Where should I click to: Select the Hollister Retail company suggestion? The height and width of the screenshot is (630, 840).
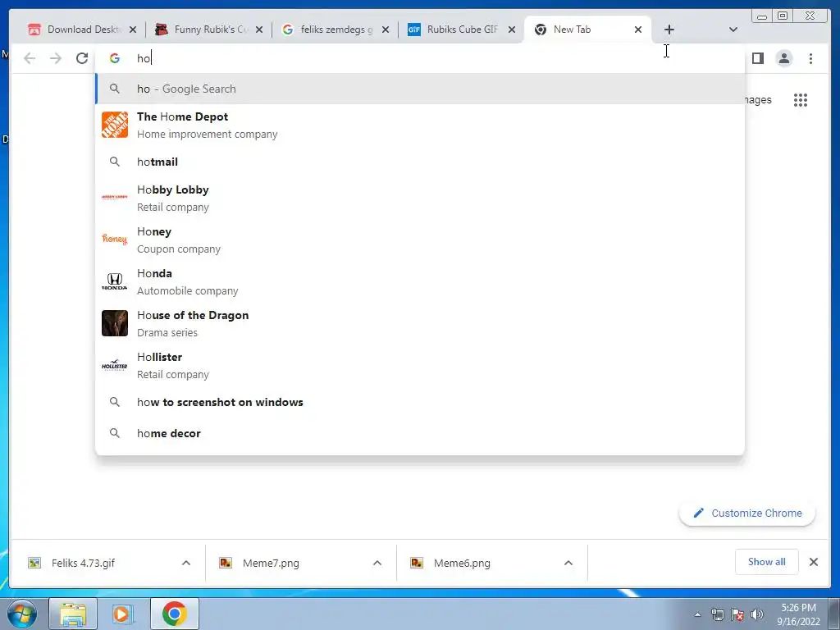(x=420, y=365)
